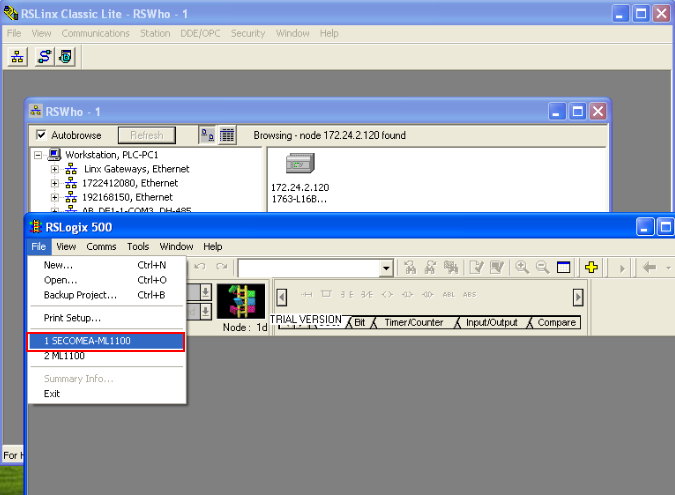Expand the 192168150, Ethernet node
The image size is (675, 495).
[54, 198]
